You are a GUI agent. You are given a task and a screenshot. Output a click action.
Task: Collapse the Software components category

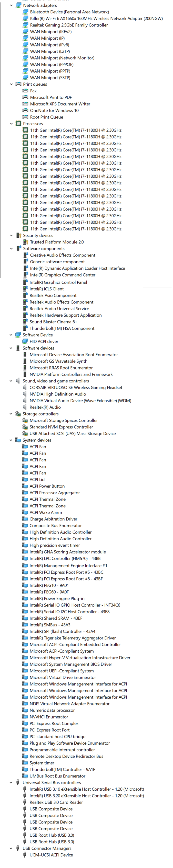click(11, 249)
